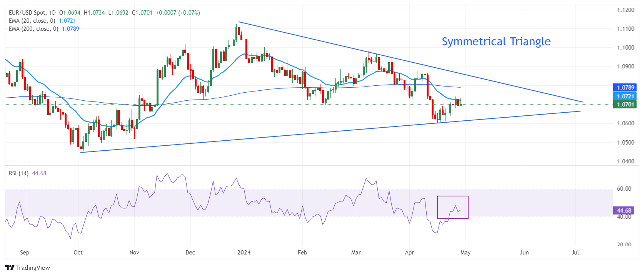Click the EMA 20 indicator legend
The height and width of the screenshot is (276, 644).
[x=32, y=21]
